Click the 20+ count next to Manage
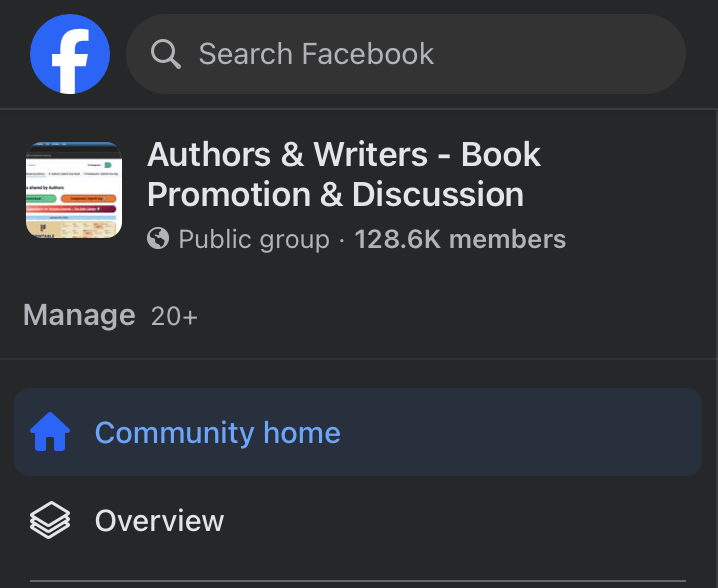This screenshot has width=718, height=588. coord(174,317)
